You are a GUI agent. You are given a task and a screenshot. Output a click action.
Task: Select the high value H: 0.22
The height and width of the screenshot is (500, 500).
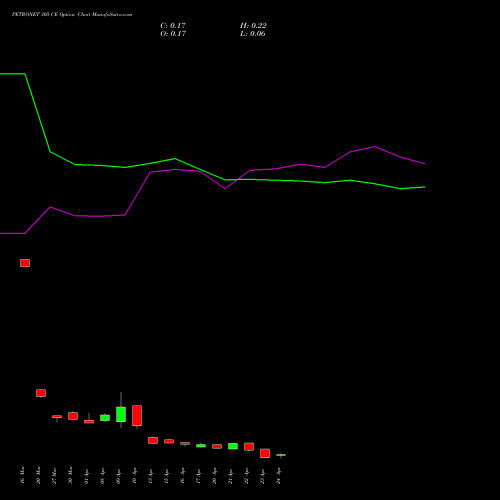point(253,26)
